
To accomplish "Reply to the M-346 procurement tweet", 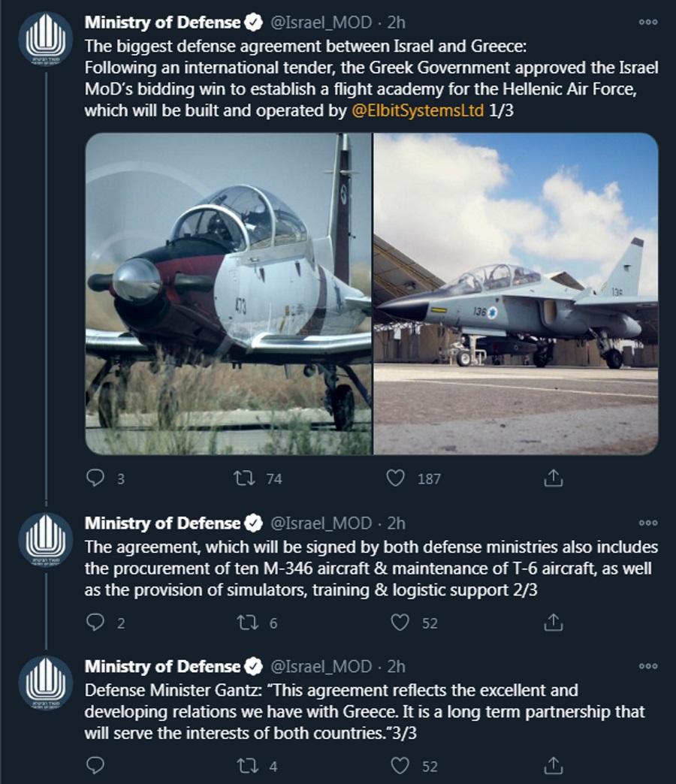I will [94, 622].
